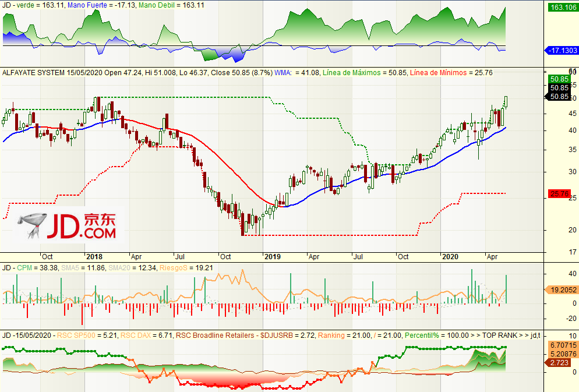
Task: Click the green 50.85 price label
Action: pyautogui.click(x=559, y=79)
